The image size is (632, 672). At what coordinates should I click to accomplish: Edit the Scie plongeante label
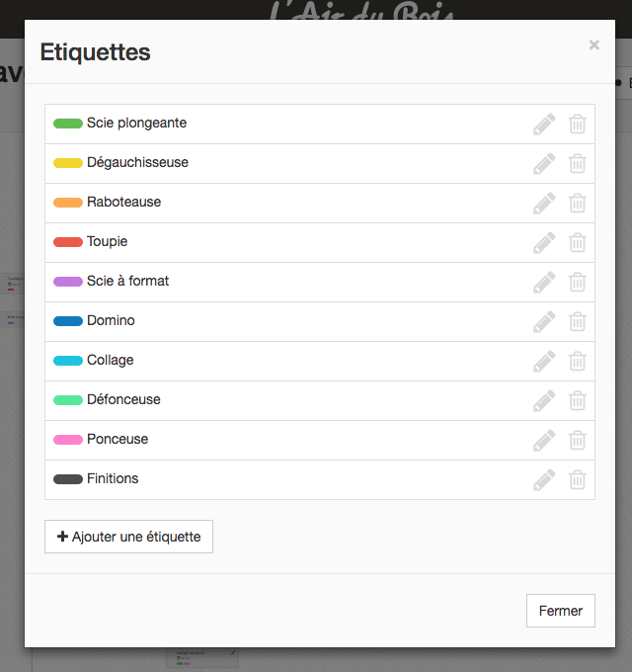point(544,124)
